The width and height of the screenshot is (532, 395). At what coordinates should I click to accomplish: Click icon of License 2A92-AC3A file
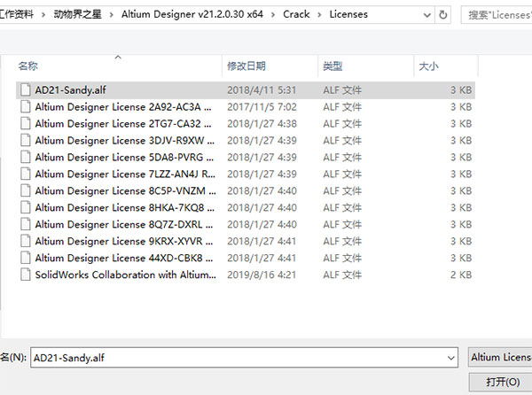25,106
